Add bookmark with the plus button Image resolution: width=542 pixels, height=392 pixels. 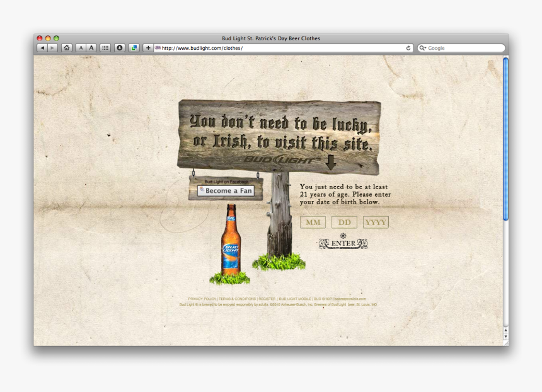(148, 48)
